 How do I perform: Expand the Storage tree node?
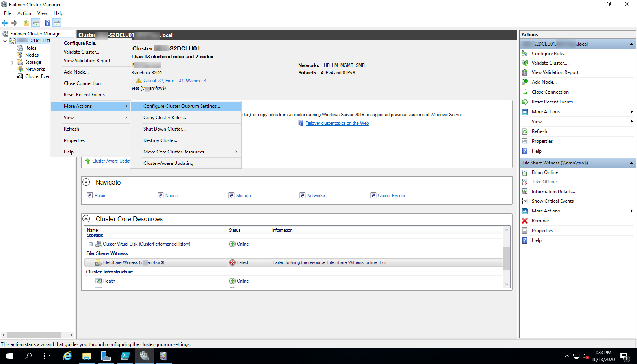point(12,62)
